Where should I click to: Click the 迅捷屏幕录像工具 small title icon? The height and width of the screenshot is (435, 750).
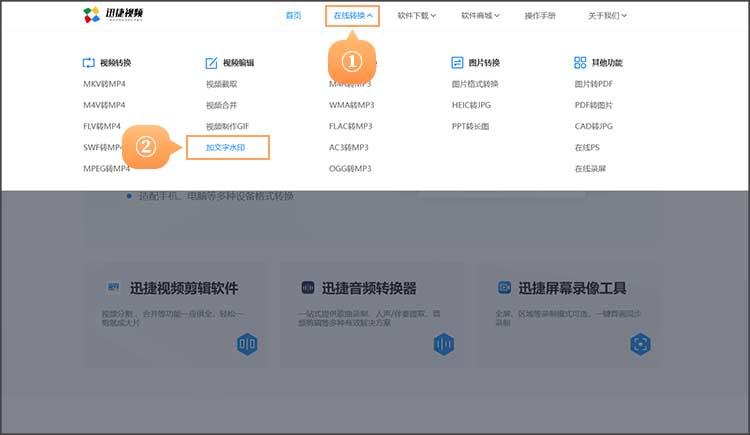pos(505,288)
